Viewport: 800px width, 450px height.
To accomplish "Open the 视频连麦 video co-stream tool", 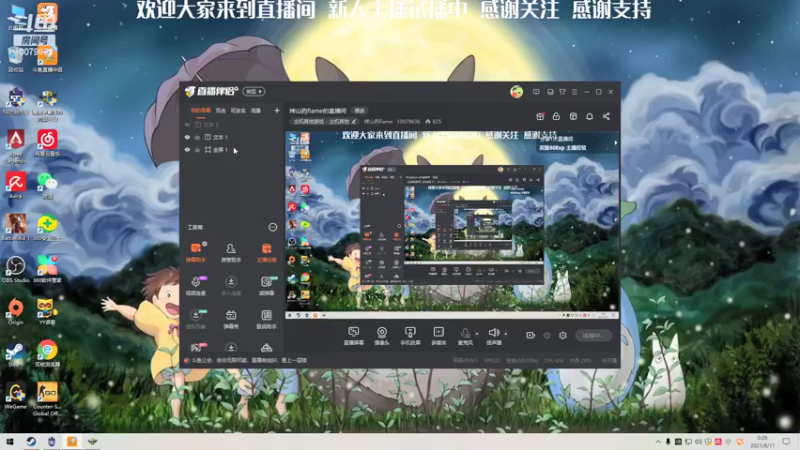I will click(196, 286).
